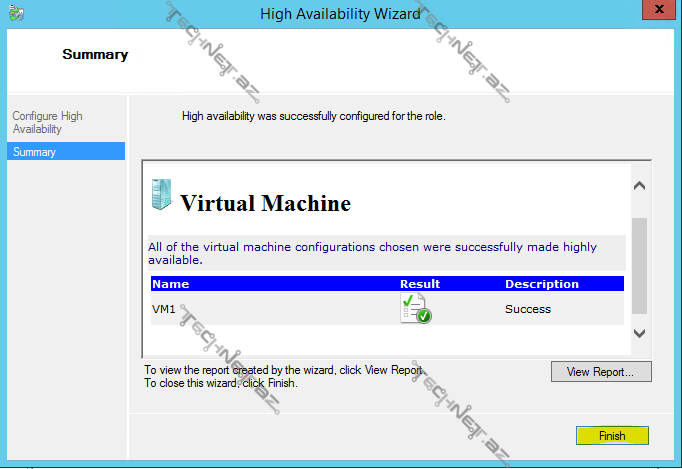The height and width of the screenshot is (469, 682).
Task: Click the Success description text for VM1
Action: (528, 309)
